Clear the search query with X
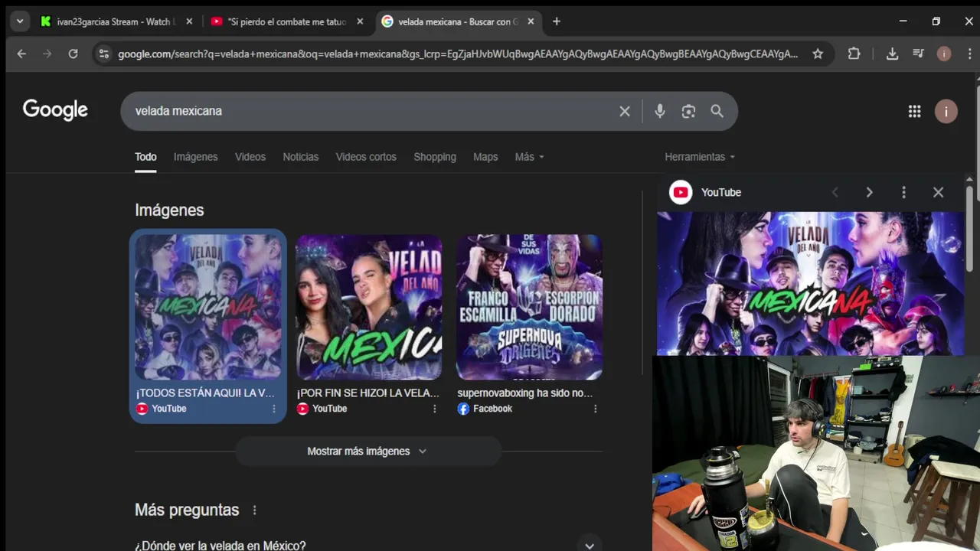This screenshot has width=980, height=551. coord(625,111)
